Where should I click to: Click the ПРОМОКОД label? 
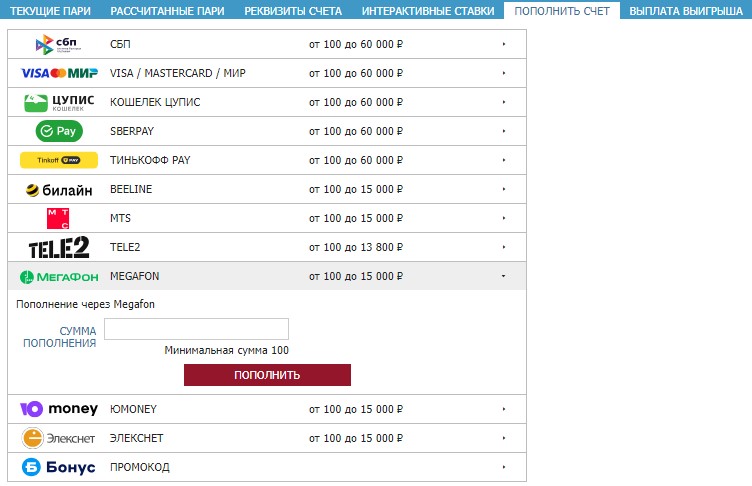140,467
